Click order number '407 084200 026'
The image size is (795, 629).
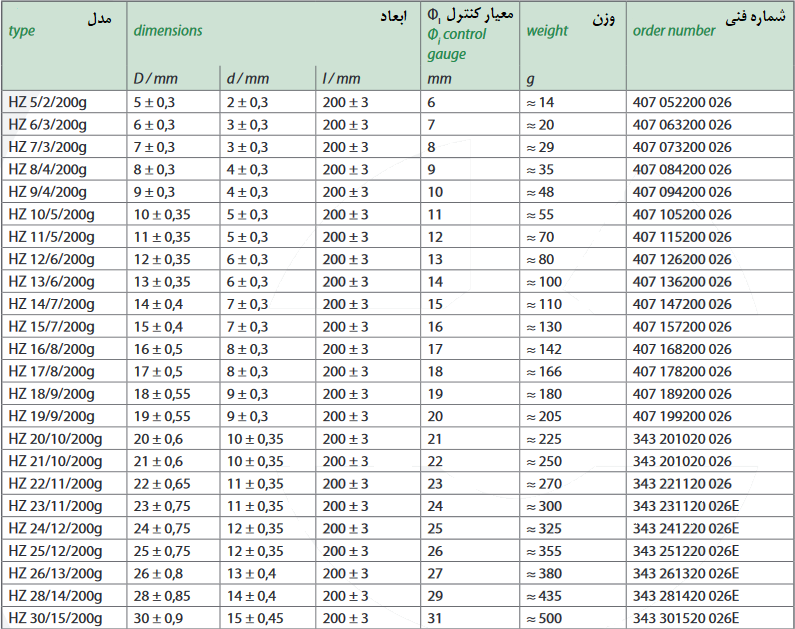click(x=682, y=169)
